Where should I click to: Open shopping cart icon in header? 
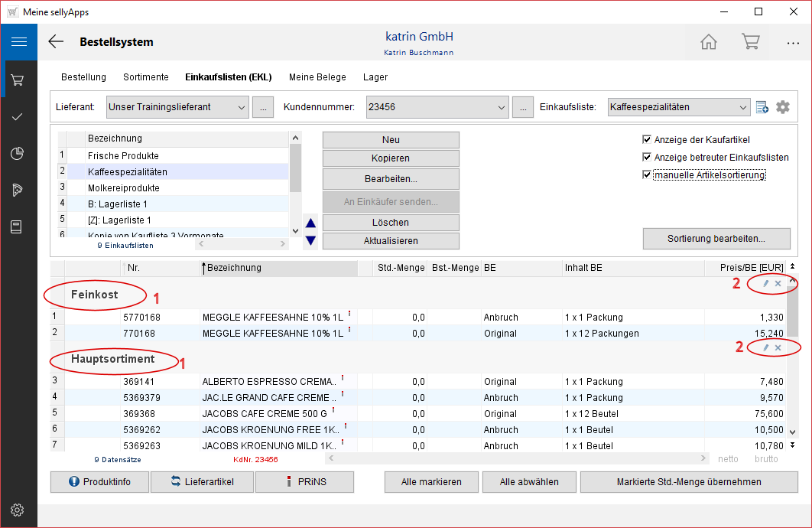(x=750, y=42)
